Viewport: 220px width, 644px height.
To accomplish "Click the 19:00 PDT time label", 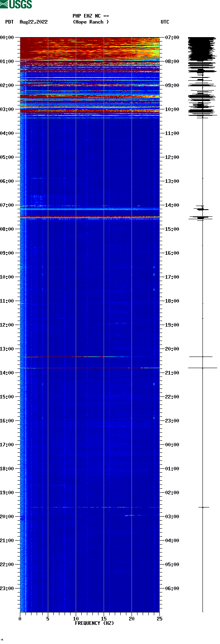I will click(7, 493).
